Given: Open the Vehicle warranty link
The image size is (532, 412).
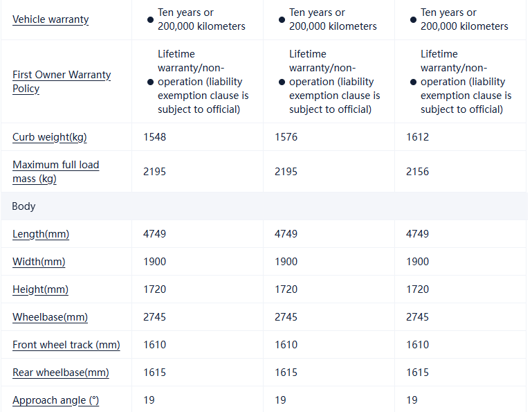Looking at the screenshot, I should click(x=51, y=19).
